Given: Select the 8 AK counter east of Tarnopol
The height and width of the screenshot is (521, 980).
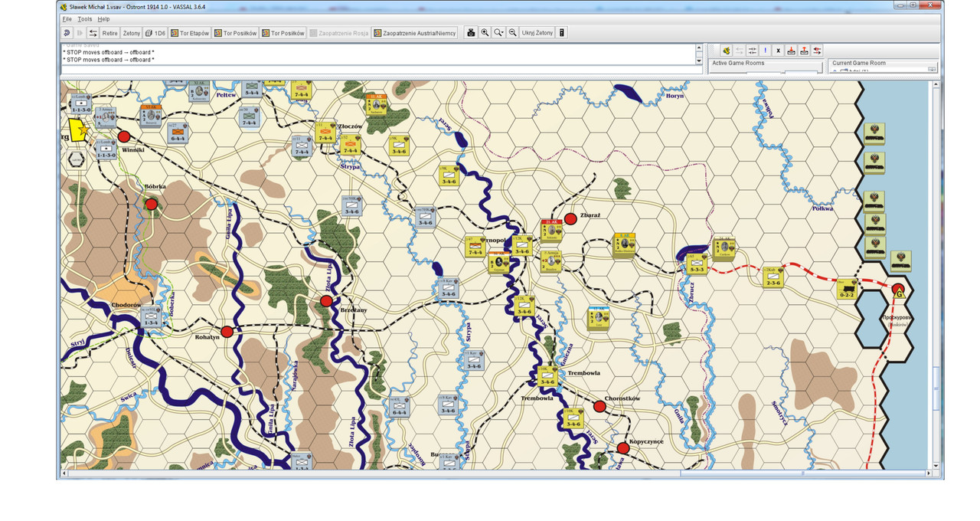Looking at the screenshot, I should click(625, 245).
